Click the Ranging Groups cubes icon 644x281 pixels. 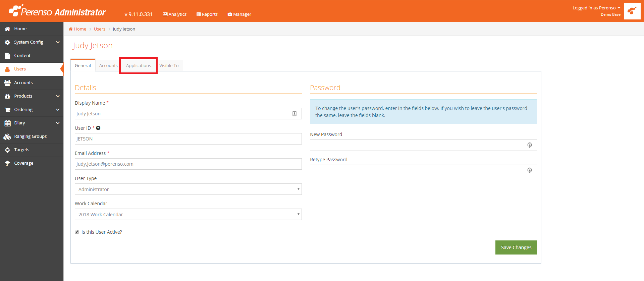coord(7,136)
